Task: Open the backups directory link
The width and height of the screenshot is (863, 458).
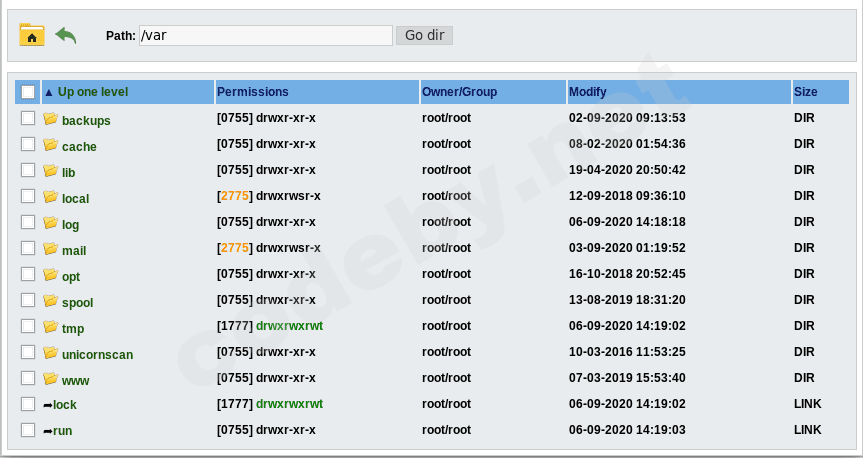Action: tap(86, 121)
